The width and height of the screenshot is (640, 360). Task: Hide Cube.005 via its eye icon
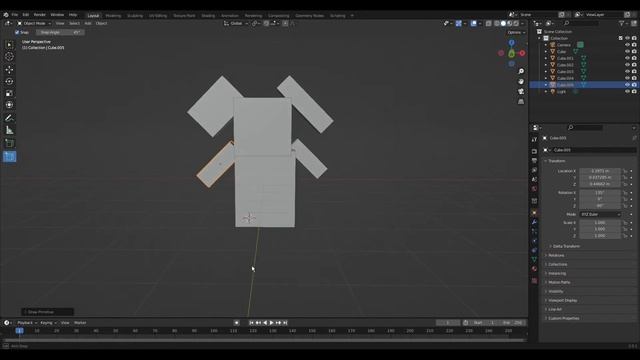click(627, 85)
